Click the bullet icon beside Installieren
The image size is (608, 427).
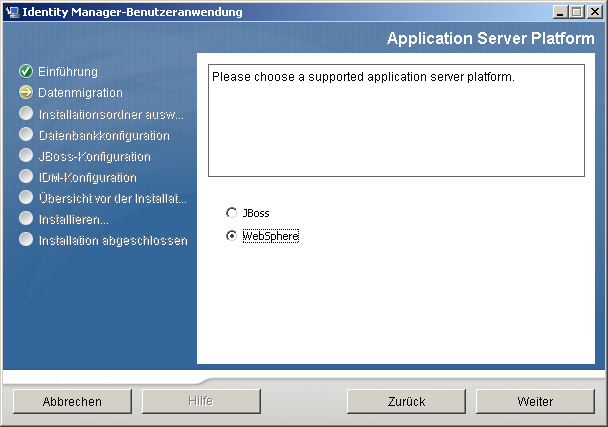[x=26, y=218]
